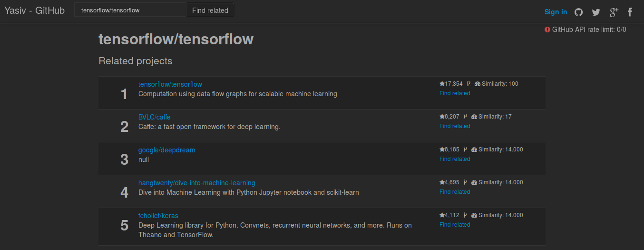Click the rank number 2
The height and width of the screenshot is (250, 644).
point(124,127)
